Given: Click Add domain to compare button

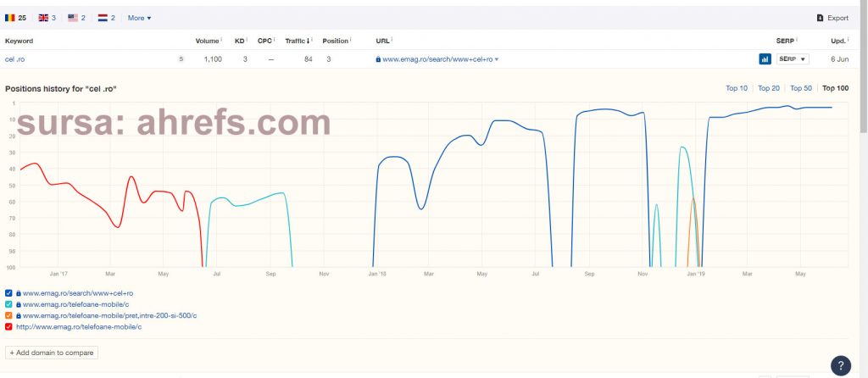Looking at the screenshot, I should (52, 353).
